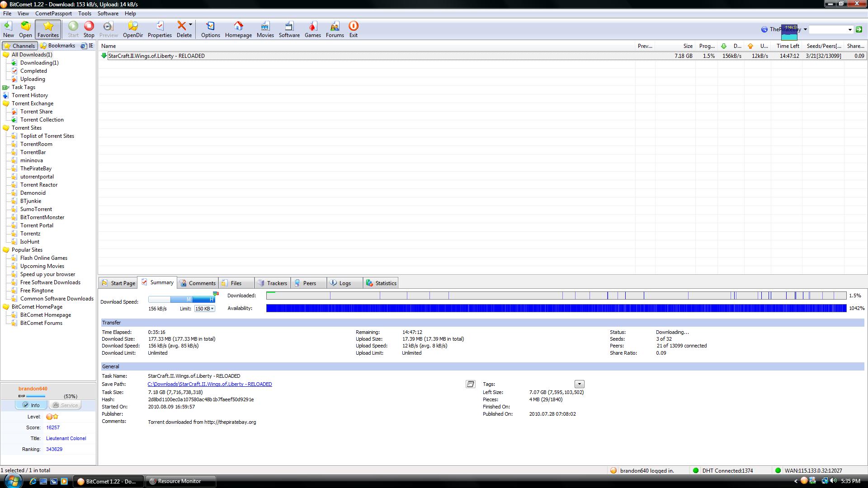This screenshot has width=868, height=488.
Task: Open the Tags dropdown
Action: 579,384
